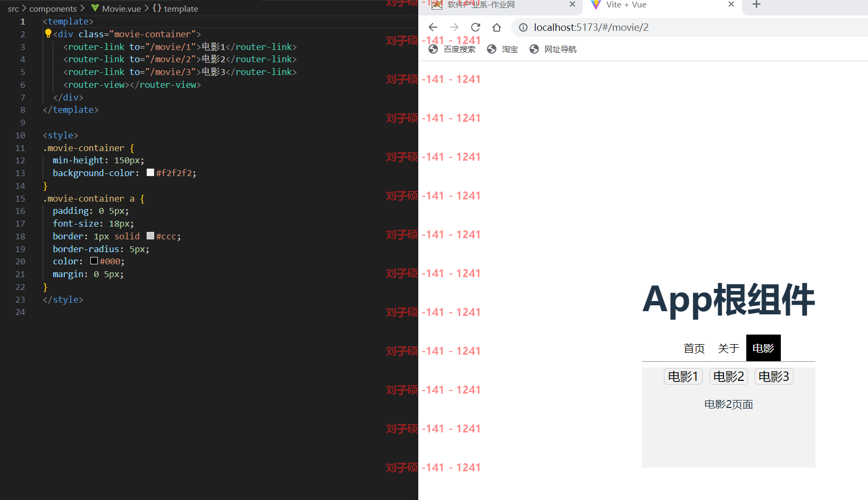
Task: Select the active 电影 nav tab
Action: (763, 348)
